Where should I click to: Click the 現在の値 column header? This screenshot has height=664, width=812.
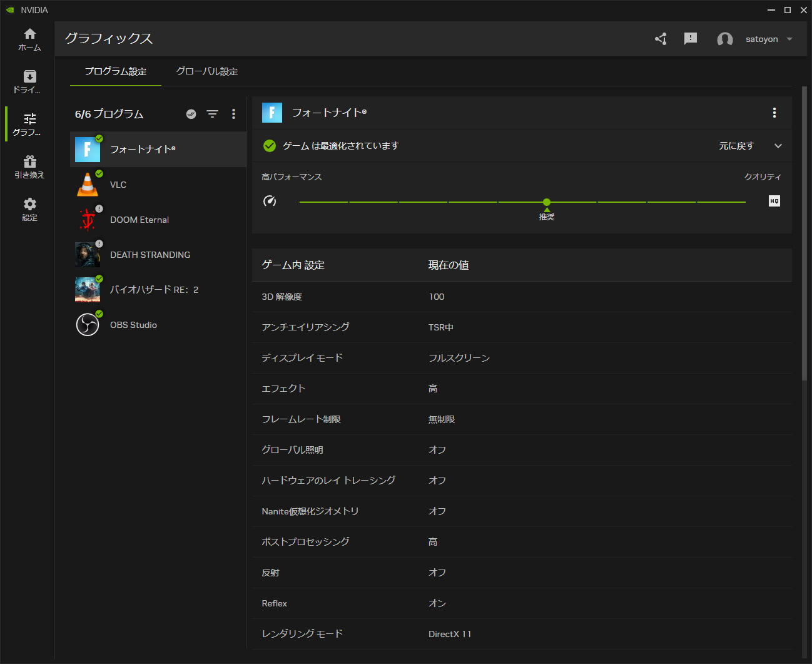[449, 265]
